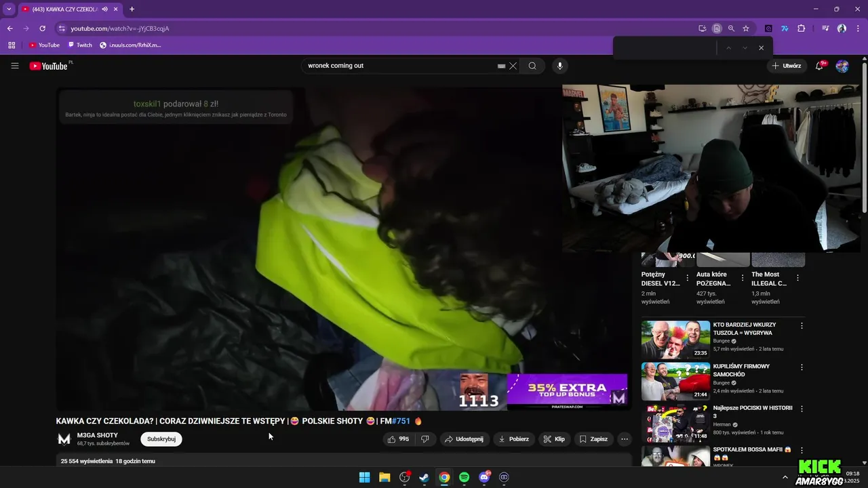Viewport: 868px width, 488px height.
Task: Open the YouTube bookmark
Action: tap(44, 45)
